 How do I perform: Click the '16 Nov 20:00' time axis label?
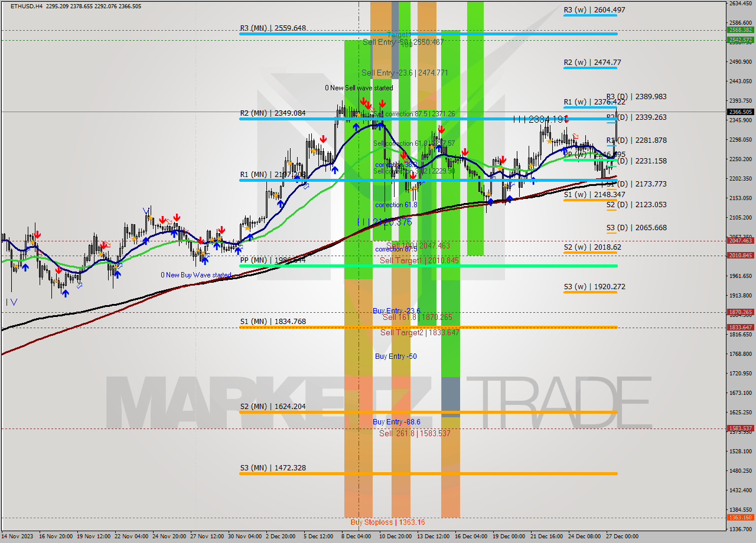(56, 537)
